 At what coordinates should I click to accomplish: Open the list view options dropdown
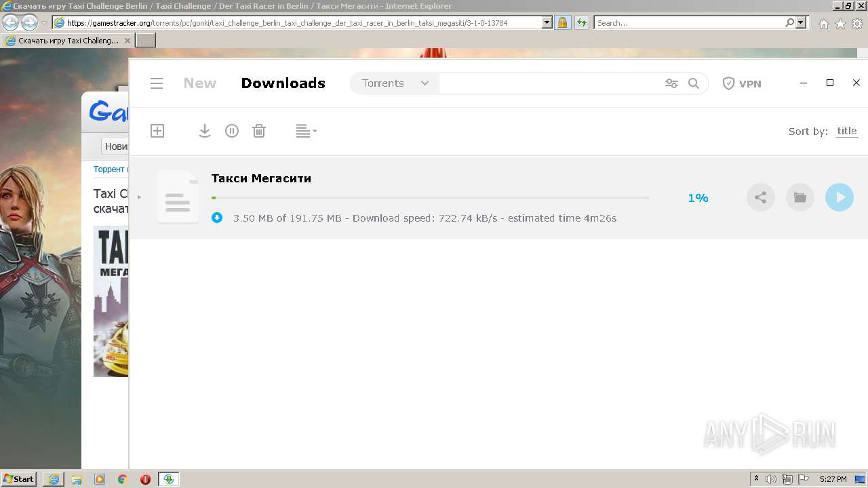click(307, 131)
